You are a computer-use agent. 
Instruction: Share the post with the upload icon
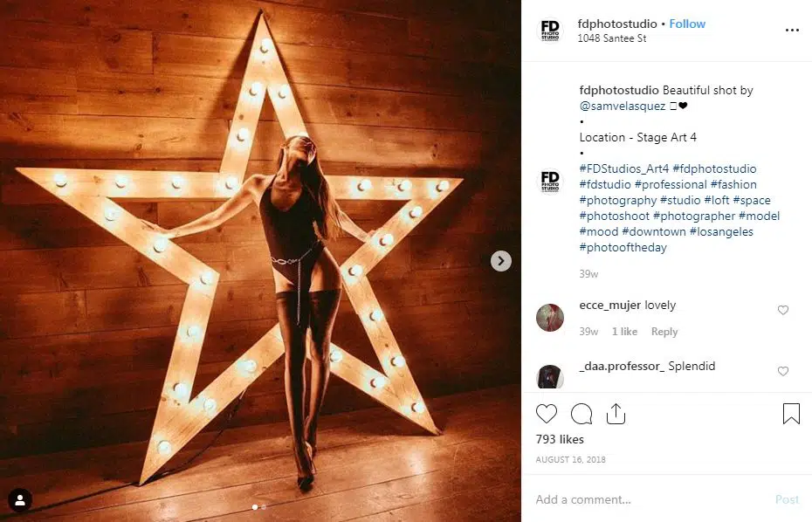616,414
